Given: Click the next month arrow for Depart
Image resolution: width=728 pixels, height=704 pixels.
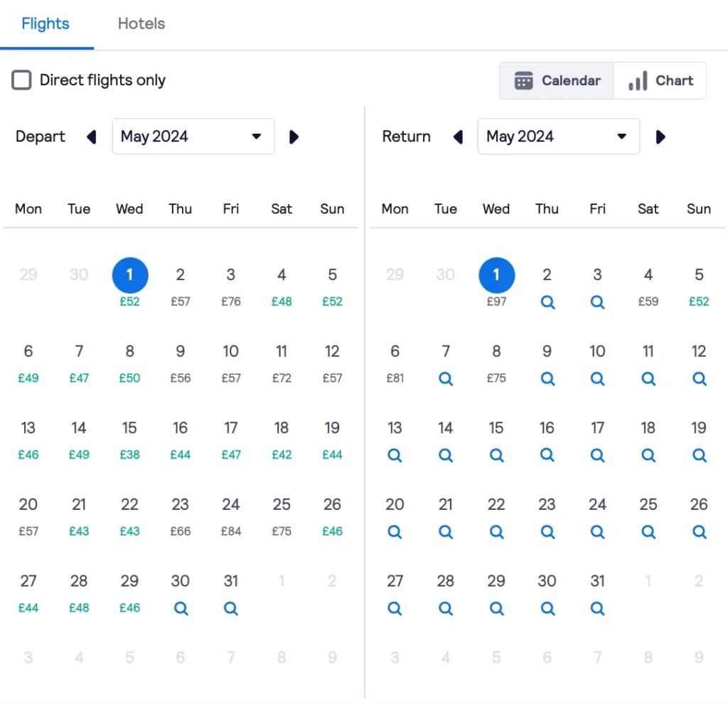Looking at the screenshot, I should [294, 137].
